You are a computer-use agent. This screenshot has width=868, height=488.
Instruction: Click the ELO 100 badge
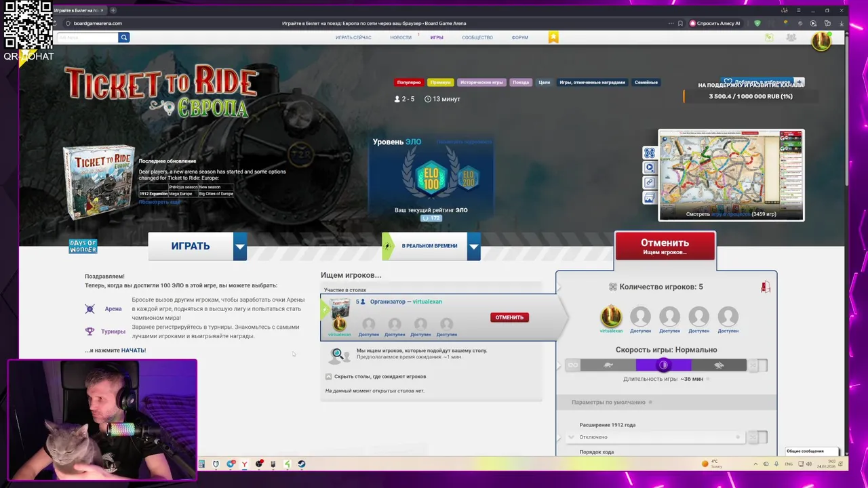[431, 178]
